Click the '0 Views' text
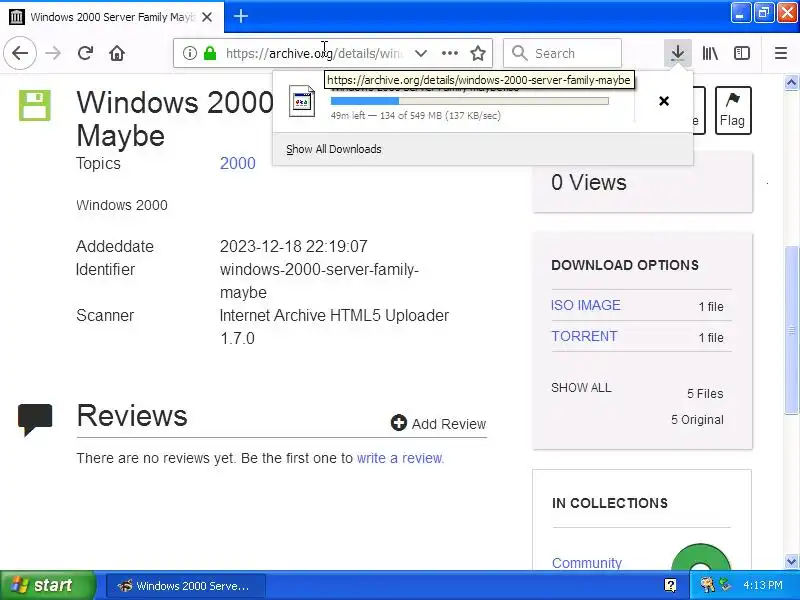Viewport: 800px width, 600px height. [x=588, y=182]
